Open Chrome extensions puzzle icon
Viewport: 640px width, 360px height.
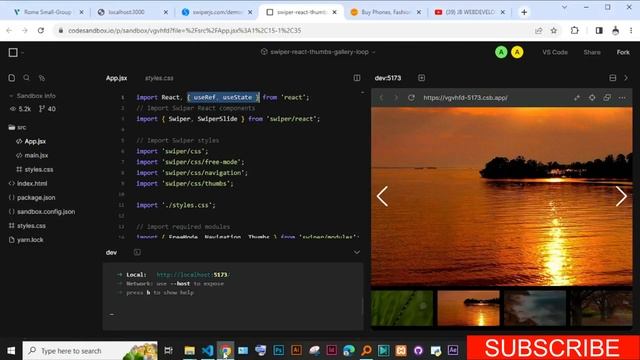[575, 31]
